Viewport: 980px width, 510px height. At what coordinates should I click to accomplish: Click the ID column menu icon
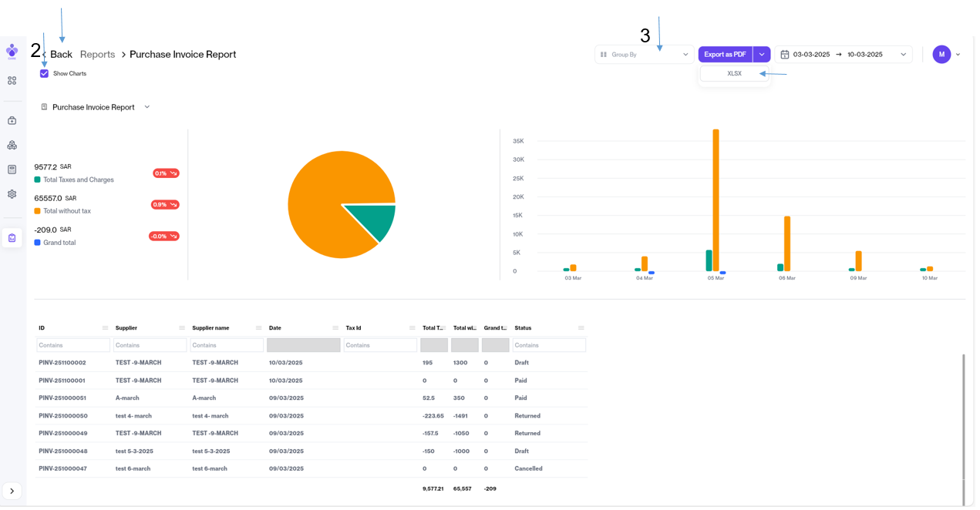click(105, 328)
